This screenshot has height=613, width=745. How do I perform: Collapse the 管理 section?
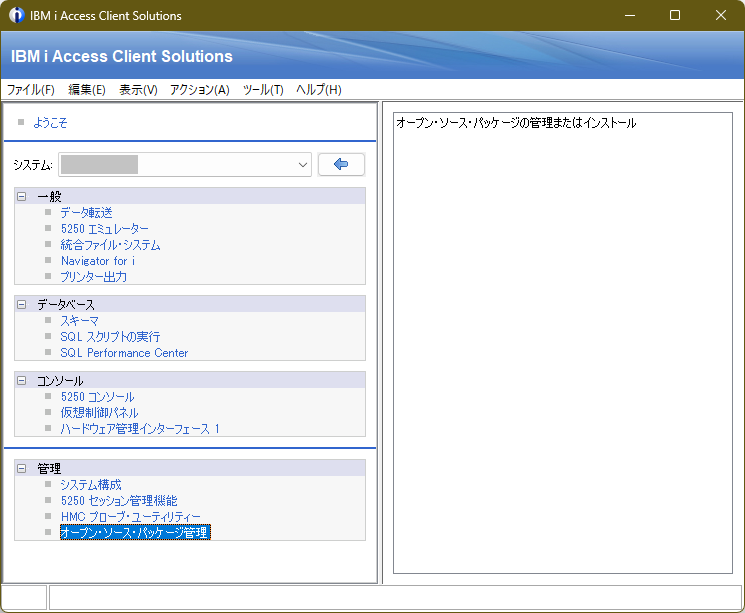point(22,468)
